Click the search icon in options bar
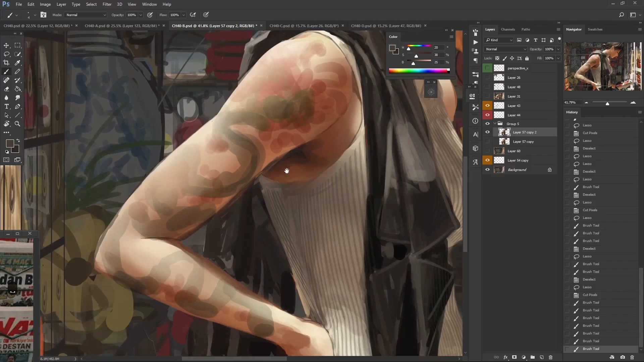The height and width of the screenshot is (362, 644). [621, 15]
